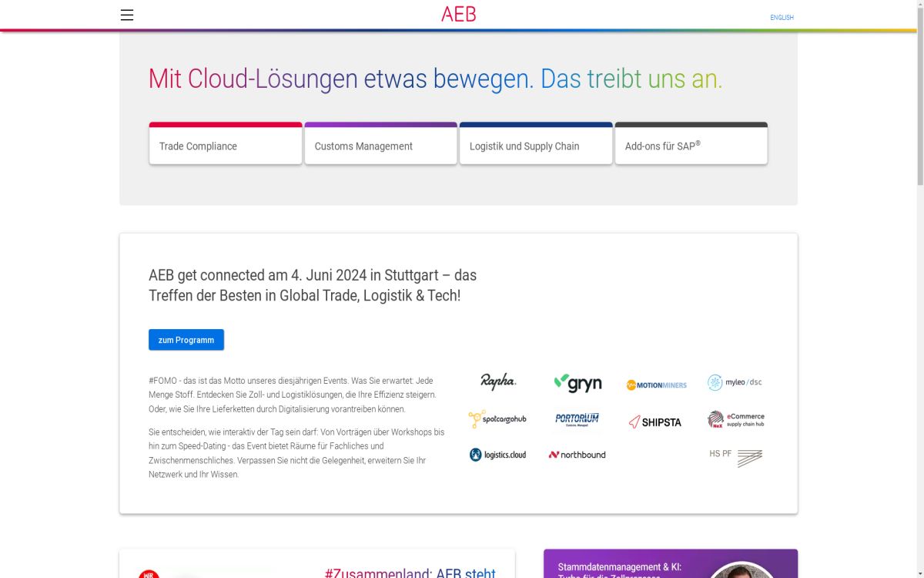This screenshot has width=924, height=578.
Task: Select the Motion Miners logo
Action: (x=656, y=385)
